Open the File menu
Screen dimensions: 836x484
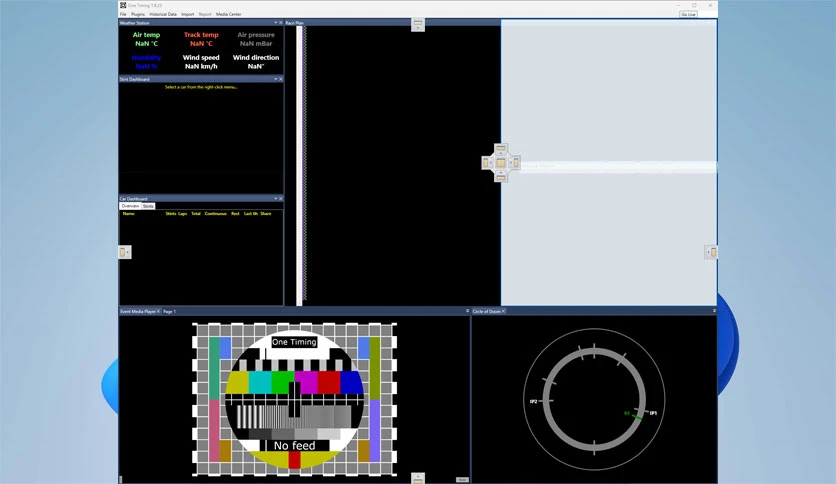pos(123,14)
